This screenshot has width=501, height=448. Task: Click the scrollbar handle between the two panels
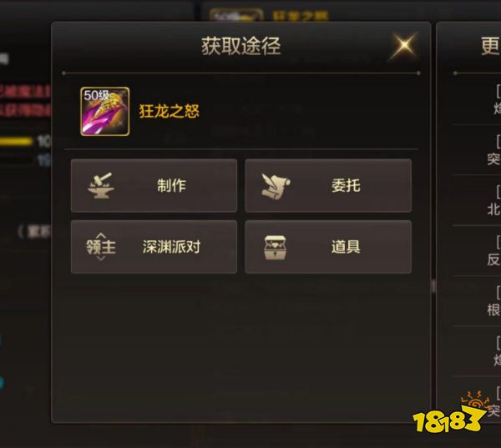[433, 286]
